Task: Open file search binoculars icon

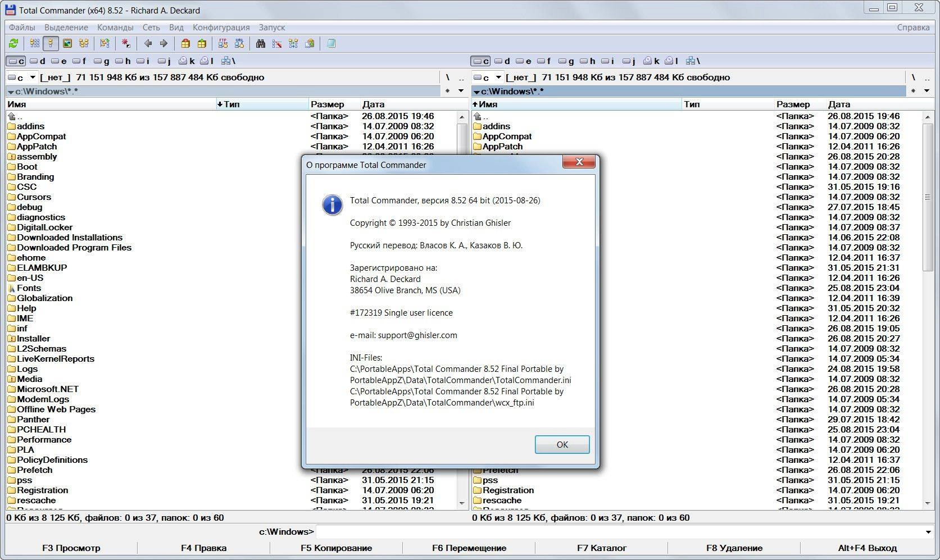Action: [x=261, y=43]
